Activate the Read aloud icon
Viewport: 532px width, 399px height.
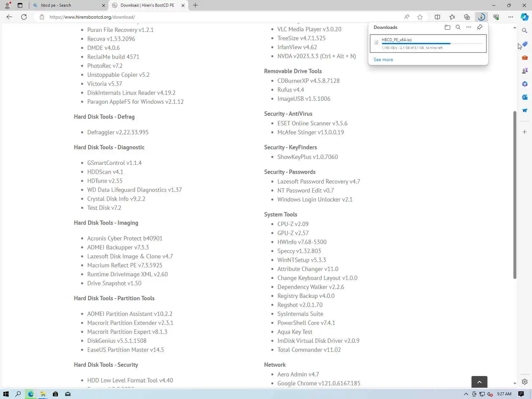(407, 17)
